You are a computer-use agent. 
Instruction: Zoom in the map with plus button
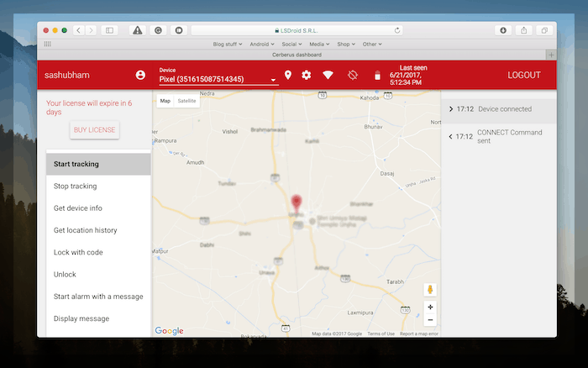tap(430, 308)
